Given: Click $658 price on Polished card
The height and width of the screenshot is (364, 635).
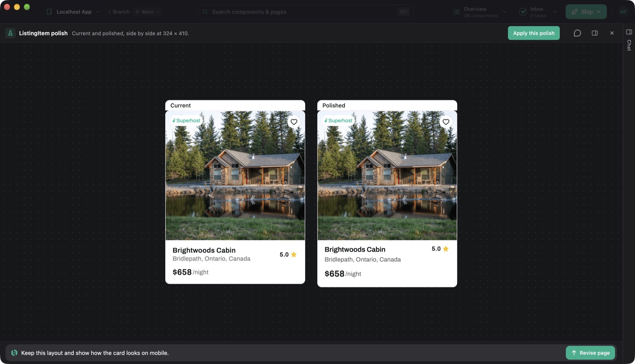Looking at the screenshot, I should click(334, 274).
